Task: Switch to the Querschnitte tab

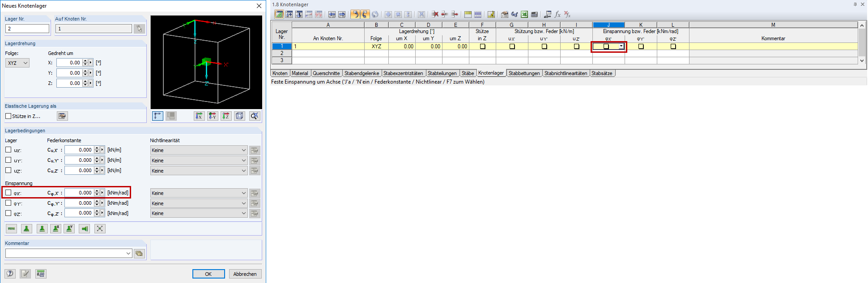Action: (326, 73)
